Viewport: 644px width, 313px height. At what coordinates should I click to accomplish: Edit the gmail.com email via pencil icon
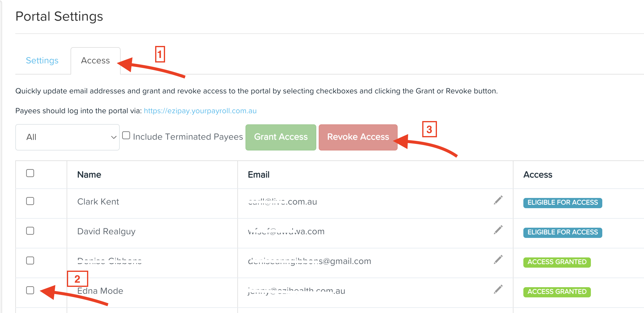click(x=498, y=260)
